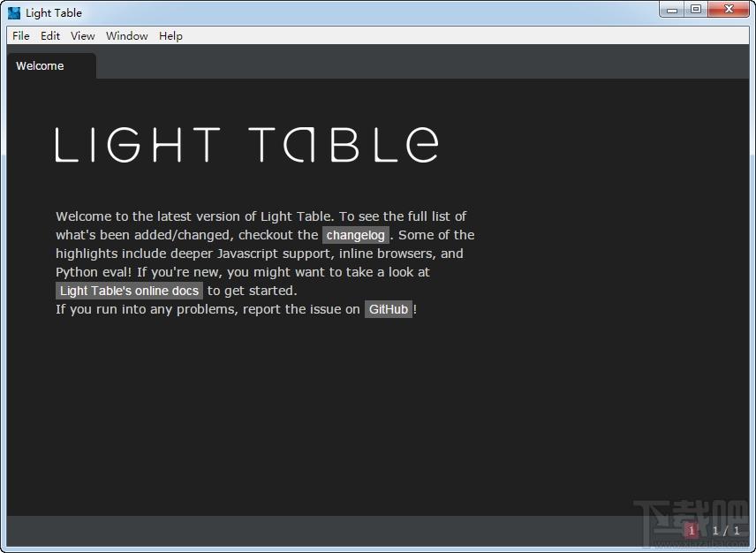Follow the GitHub link to report issues

coord(389,309)
